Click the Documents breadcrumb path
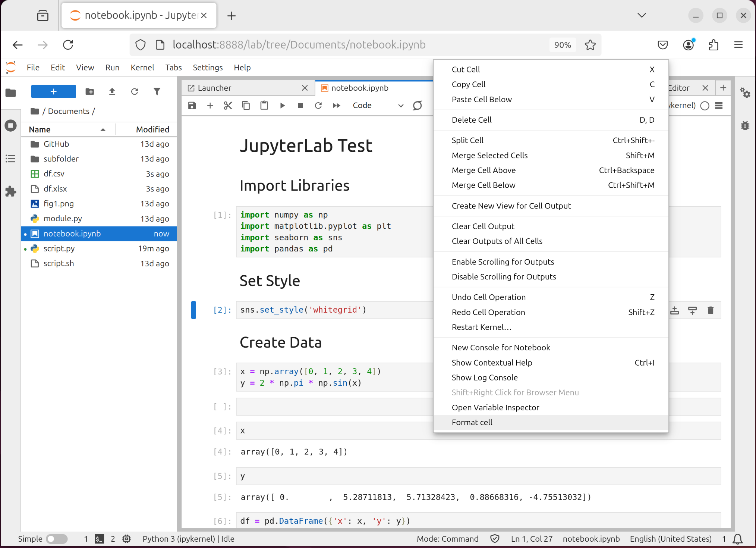This screenshot has height=548, width=756. pos(69,111)
